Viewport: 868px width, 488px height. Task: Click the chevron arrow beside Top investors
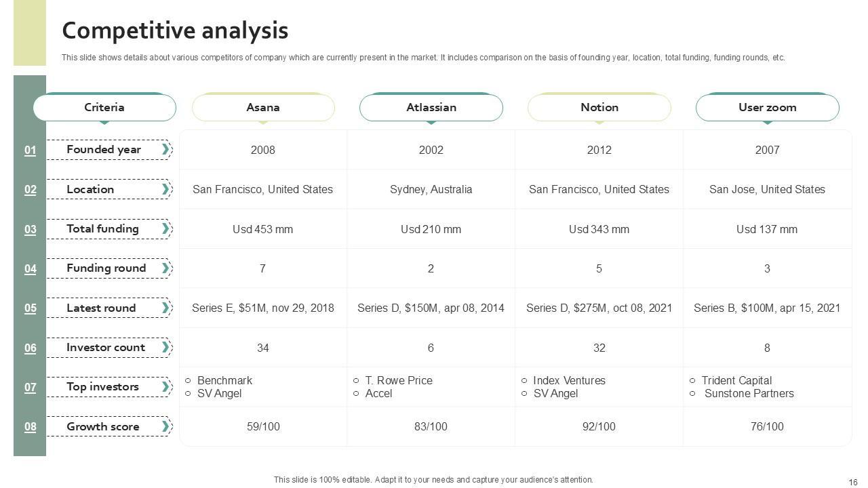[165, 387]
